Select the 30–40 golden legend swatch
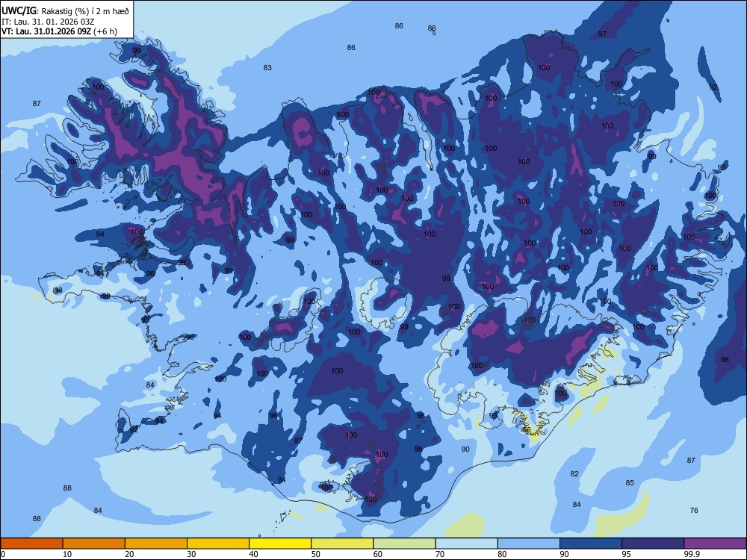Image resolution: width=747 pixels, height=560 pixels. click(218, 544)
